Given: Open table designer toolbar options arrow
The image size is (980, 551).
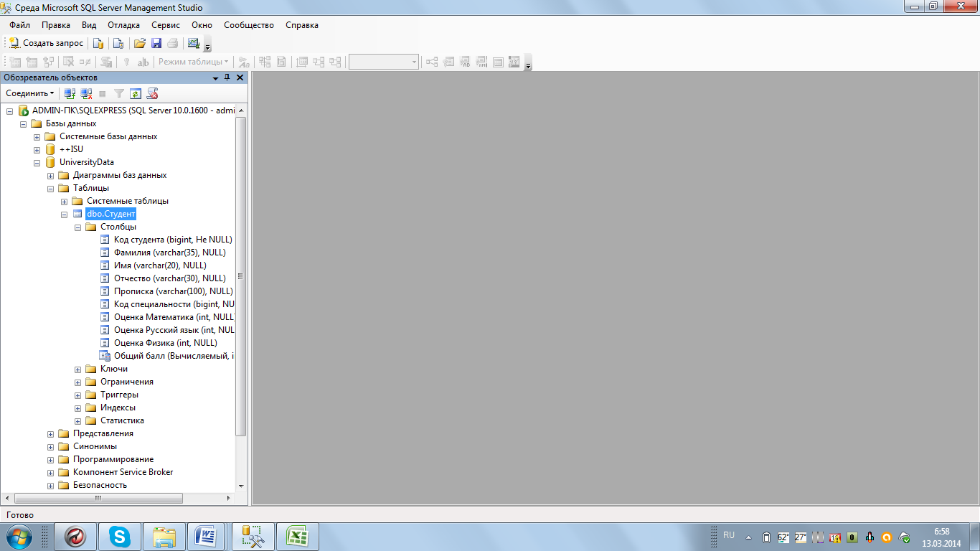Looking at the screenshot, I should tap(529, 63).
